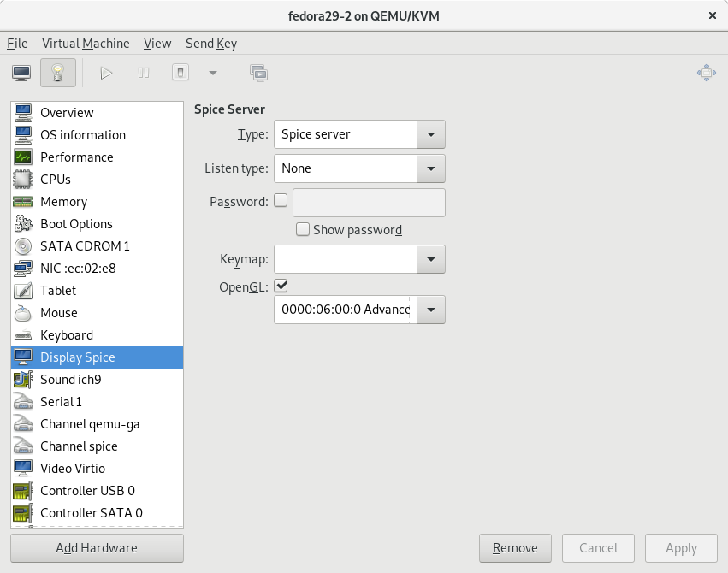Click the Boot Options gears icon
The height and width of the screenshot is (573, 728).
23,224
